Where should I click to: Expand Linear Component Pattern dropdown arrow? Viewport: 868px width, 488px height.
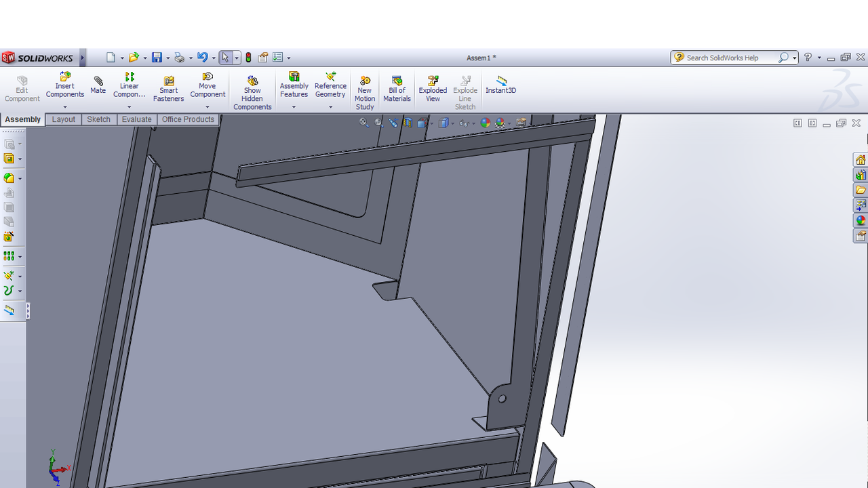click(x=129, y=106)
